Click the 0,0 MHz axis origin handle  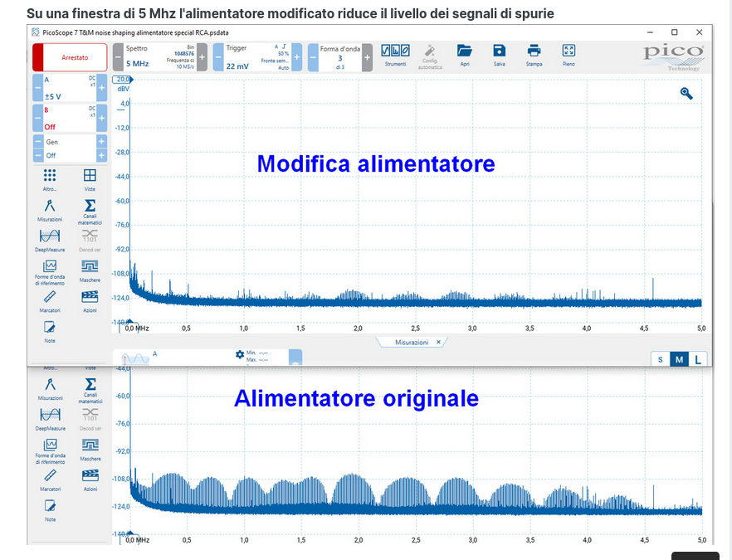tap(129, 327)
